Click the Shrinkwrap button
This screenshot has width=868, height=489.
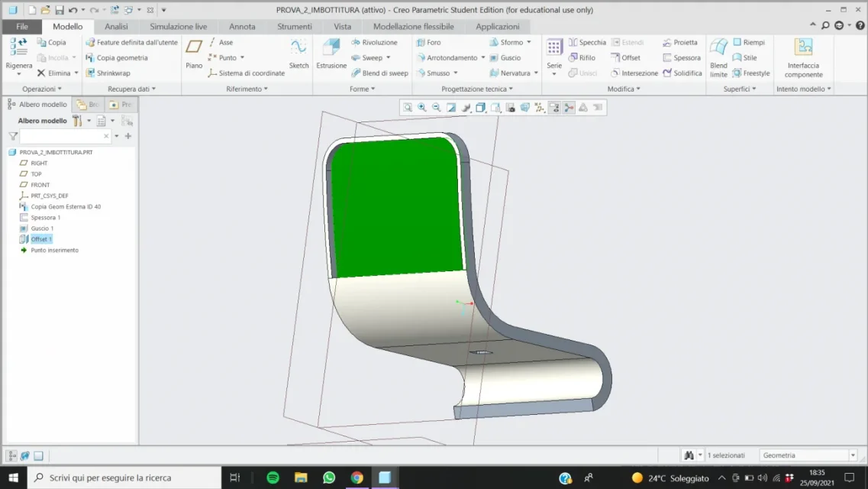[108, 73]
